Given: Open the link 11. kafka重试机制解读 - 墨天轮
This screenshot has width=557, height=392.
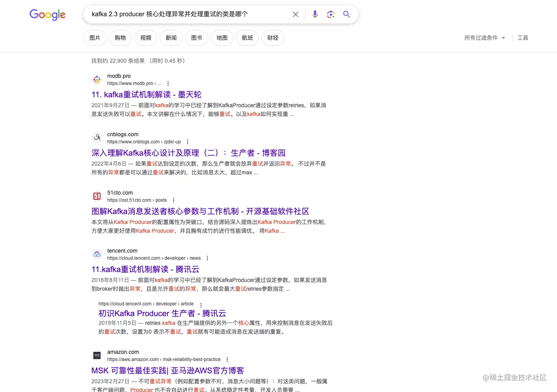Looking at the screenshot, I should (146, 95).
